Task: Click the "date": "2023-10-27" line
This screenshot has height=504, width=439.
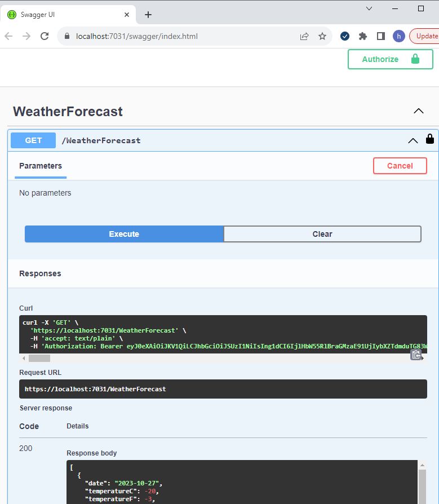Action: tap(124, 483)
